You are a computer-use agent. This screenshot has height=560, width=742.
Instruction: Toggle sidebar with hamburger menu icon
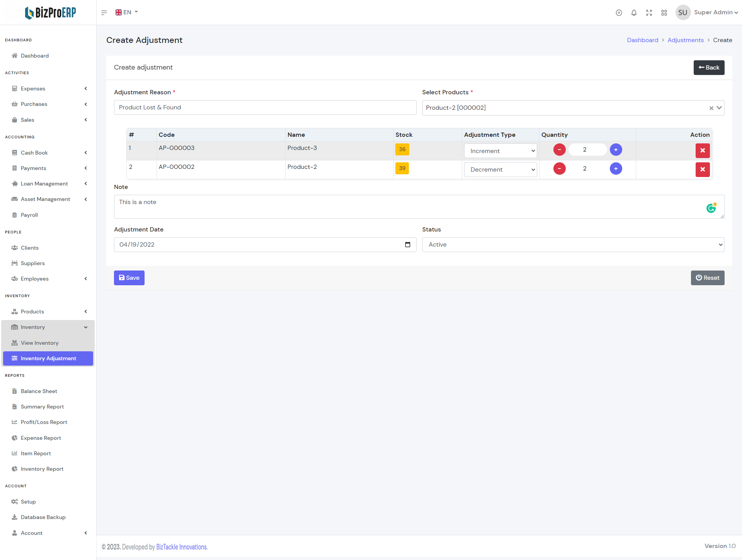104,13
